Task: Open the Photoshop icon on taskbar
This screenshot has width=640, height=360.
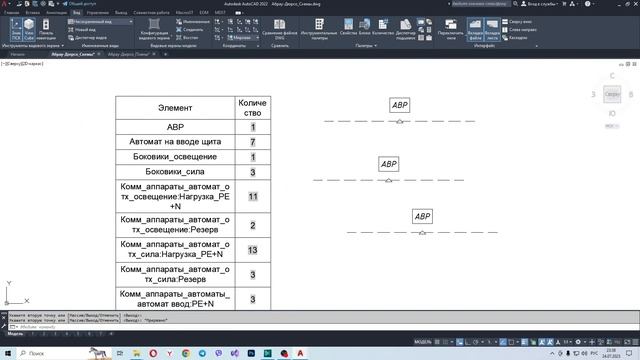Action: 251,353
